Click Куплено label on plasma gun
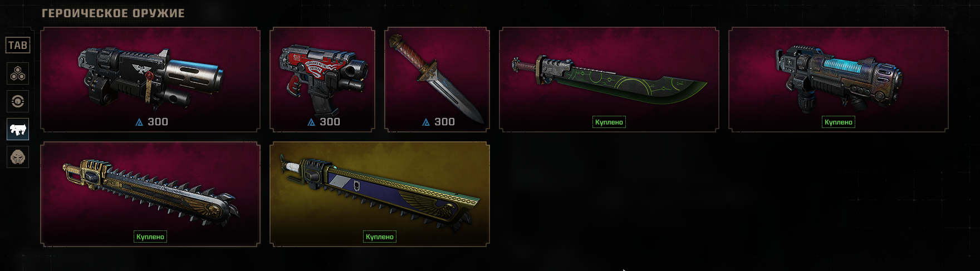Image resolution: width=980 pixels, height=271 pixels. [x=839, y=122]
